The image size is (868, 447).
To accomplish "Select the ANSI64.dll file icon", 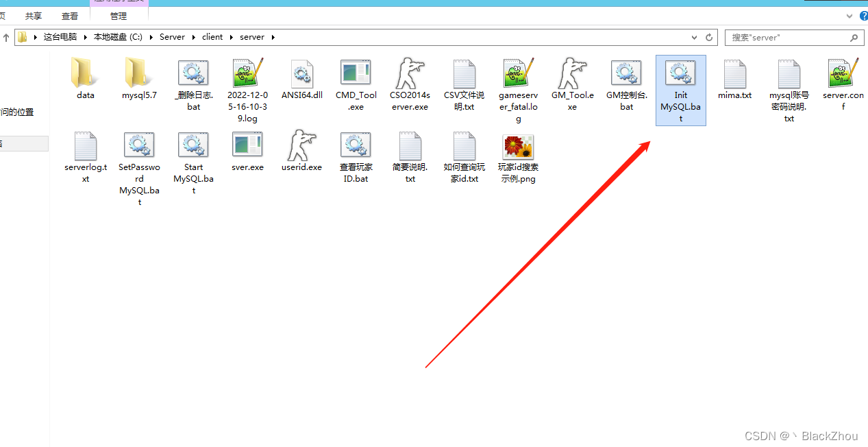I will (302, 73).
